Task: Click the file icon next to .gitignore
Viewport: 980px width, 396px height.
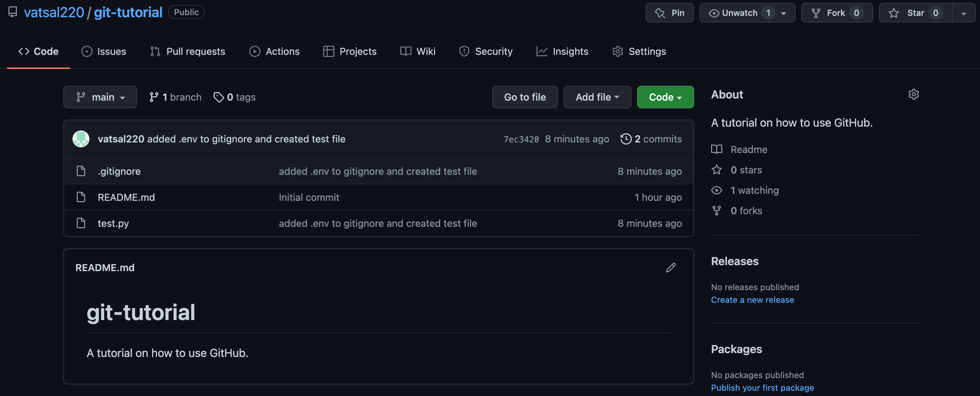Action: click(x=81, y=171)
